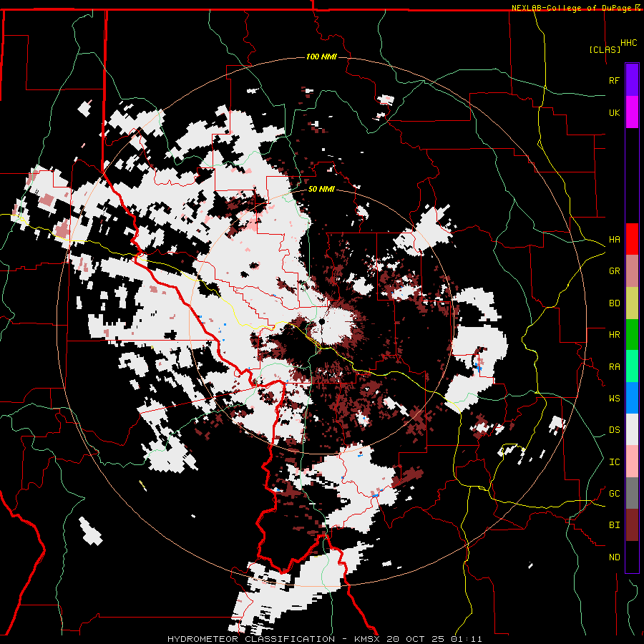Click the BD yellow-olive legend swatch

[632, 303]
